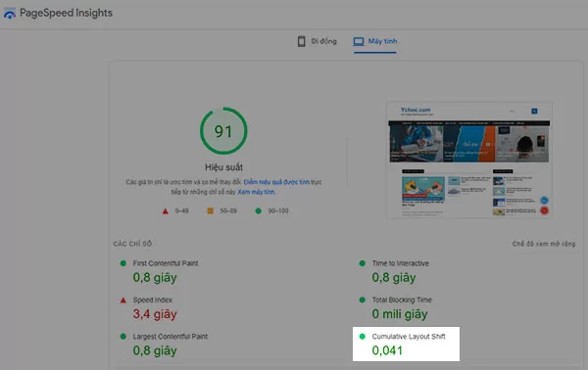The image size is (588, 370).
Task: Click red triangle beside Speed Index
Action: (123, 301)
